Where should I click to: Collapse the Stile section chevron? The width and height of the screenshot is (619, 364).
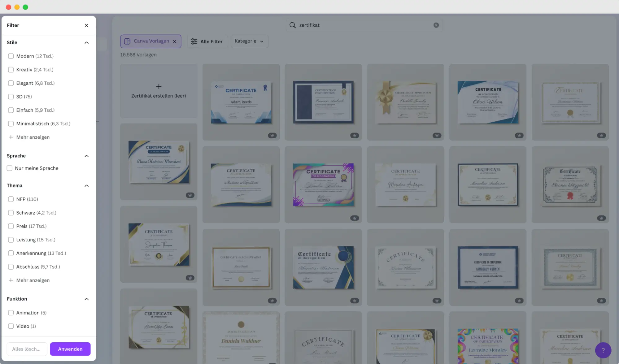pos(87,42)
